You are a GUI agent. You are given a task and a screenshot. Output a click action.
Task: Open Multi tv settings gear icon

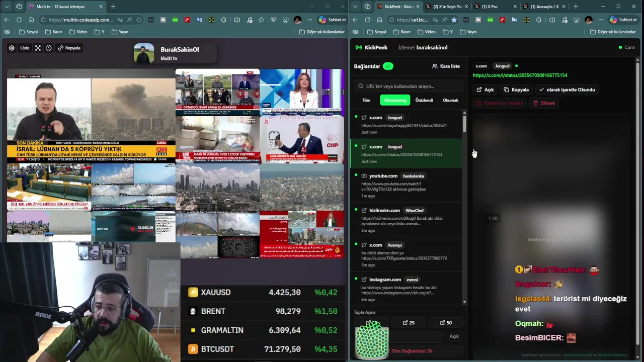coord(12,48)
